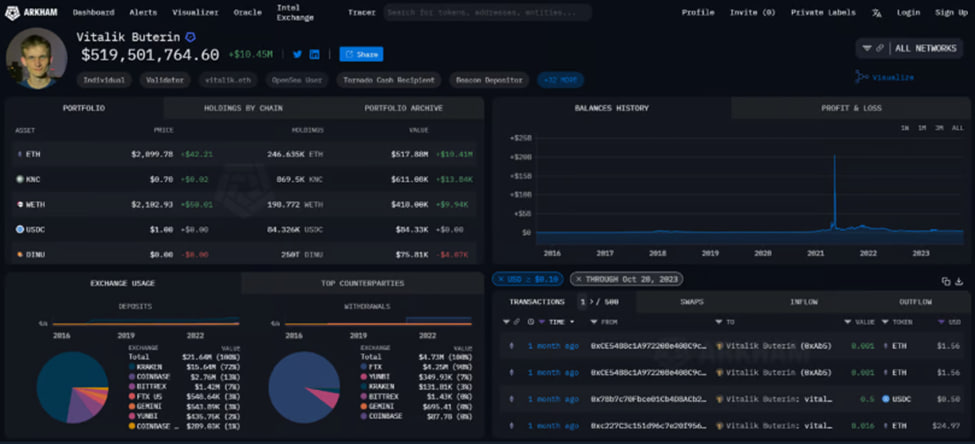The width and height of the screenshot is (975, 444).
Task: Open the Profile link
Action: pos(698,12)
